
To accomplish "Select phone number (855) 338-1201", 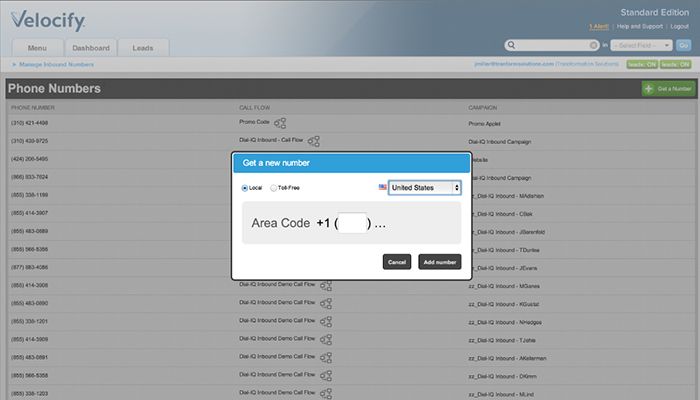I will pos(29,321).
